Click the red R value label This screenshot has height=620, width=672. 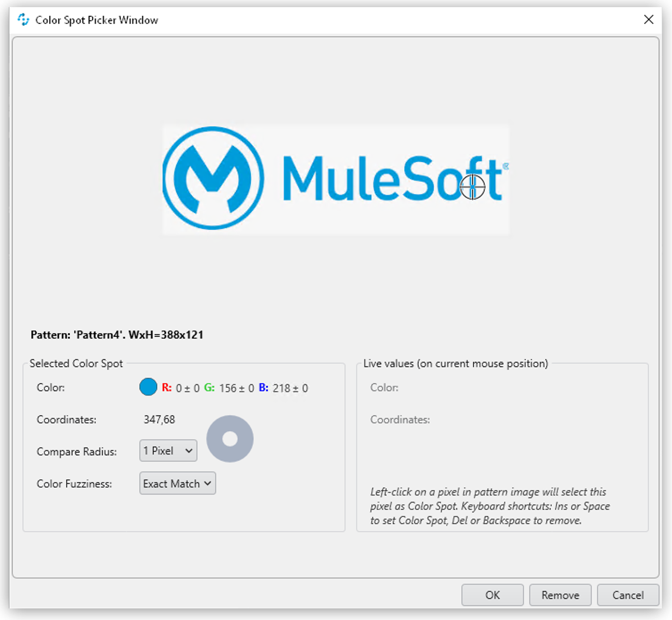pyautogui.click(x=166, y=388)
